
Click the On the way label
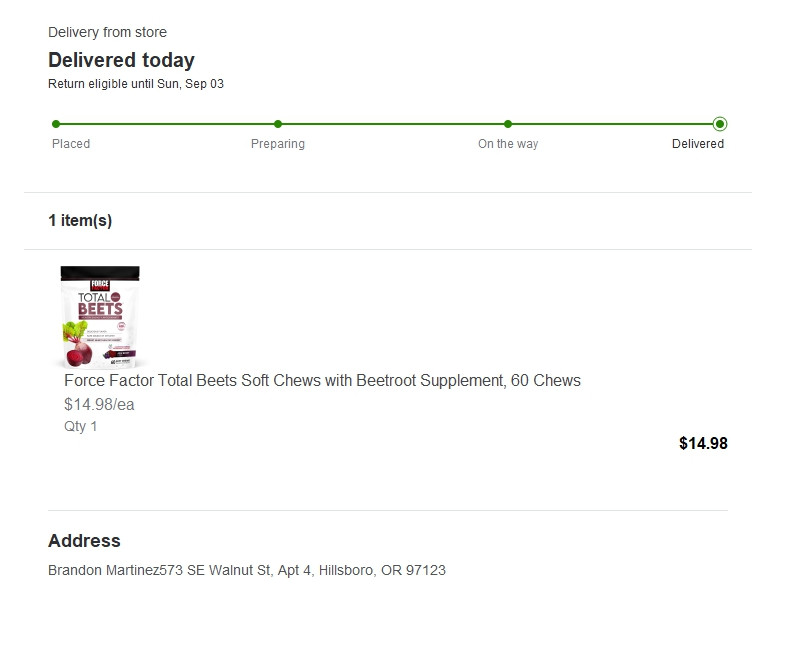point(508,144)
